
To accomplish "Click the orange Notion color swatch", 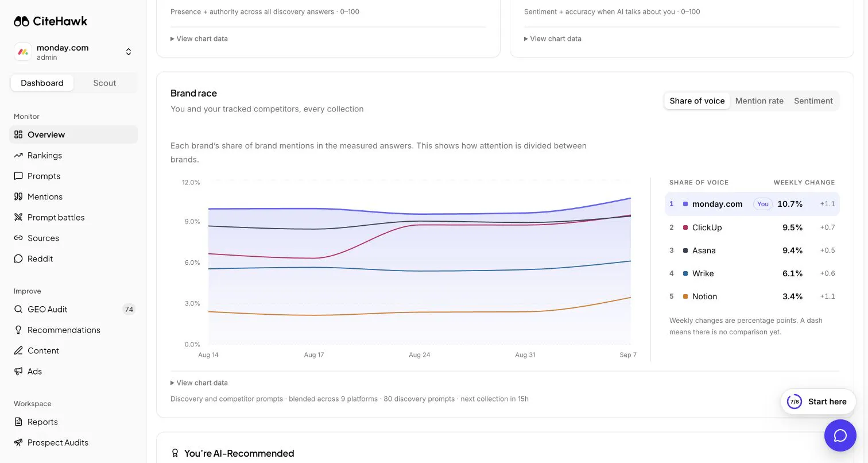I will point(685,296).
